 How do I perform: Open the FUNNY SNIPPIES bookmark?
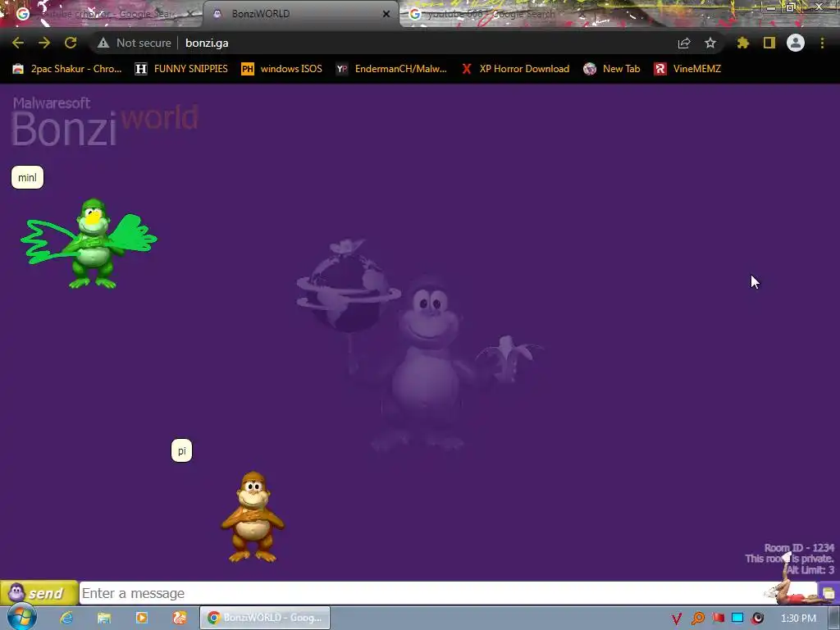click(x=181, y=69)
